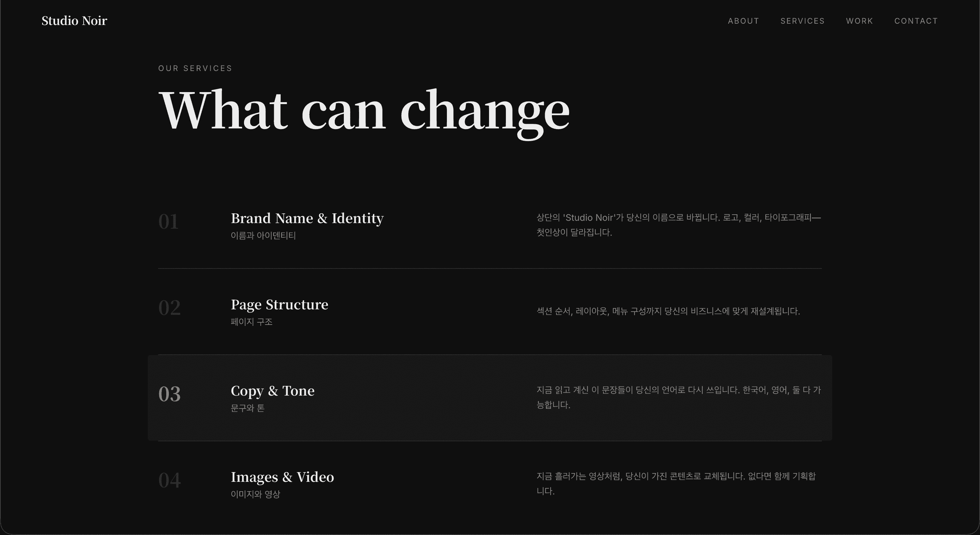Click the Brand Identity Korean description text

(x=678, y=225)
